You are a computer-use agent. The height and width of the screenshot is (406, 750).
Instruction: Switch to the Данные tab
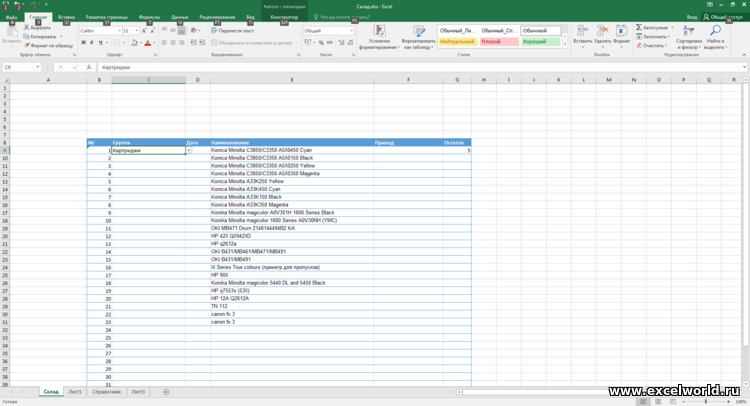click(180, 17)
